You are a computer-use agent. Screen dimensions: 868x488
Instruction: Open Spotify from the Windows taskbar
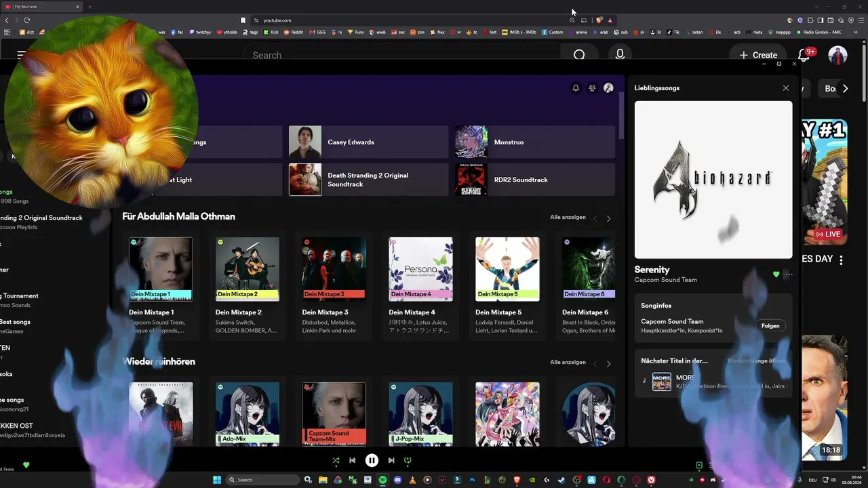click(x=382, y=480)
